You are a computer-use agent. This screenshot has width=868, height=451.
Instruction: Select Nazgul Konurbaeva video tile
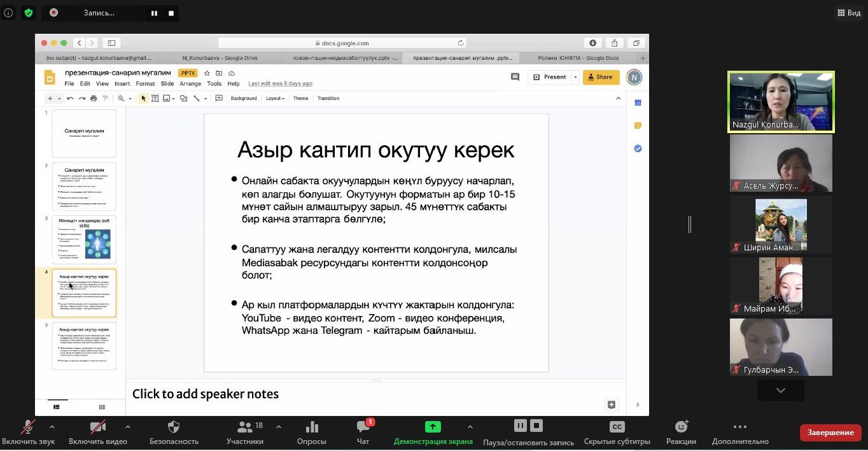click(781, 102)
